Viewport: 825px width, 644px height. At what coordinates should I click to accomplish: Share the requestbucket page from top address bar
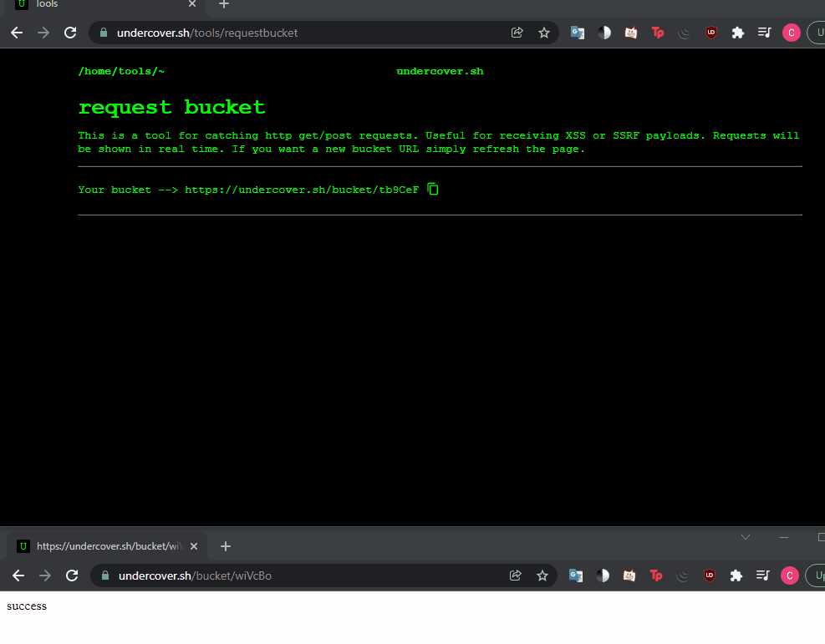click(x=517, y=33)
